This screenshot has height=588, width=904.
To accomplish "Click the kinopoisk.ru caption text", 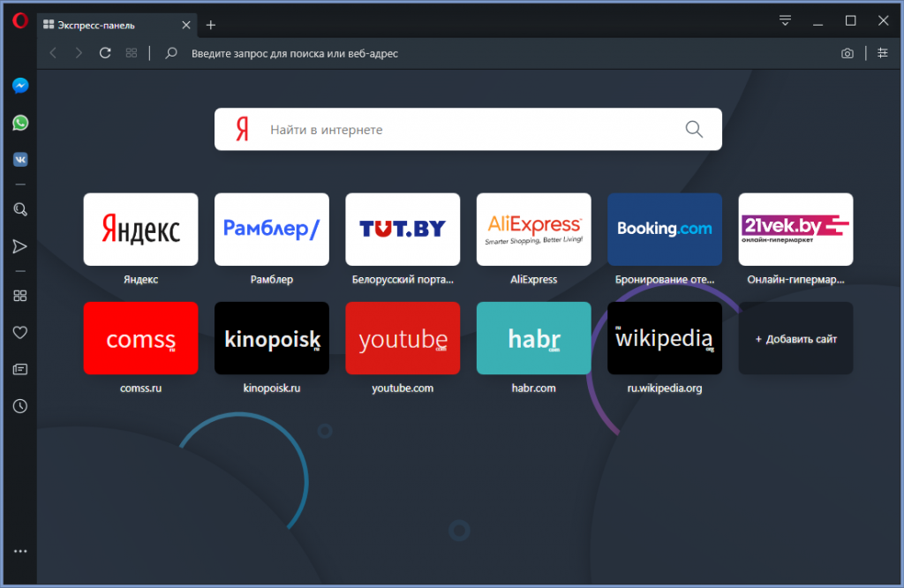I will click(x=272, y=388).
